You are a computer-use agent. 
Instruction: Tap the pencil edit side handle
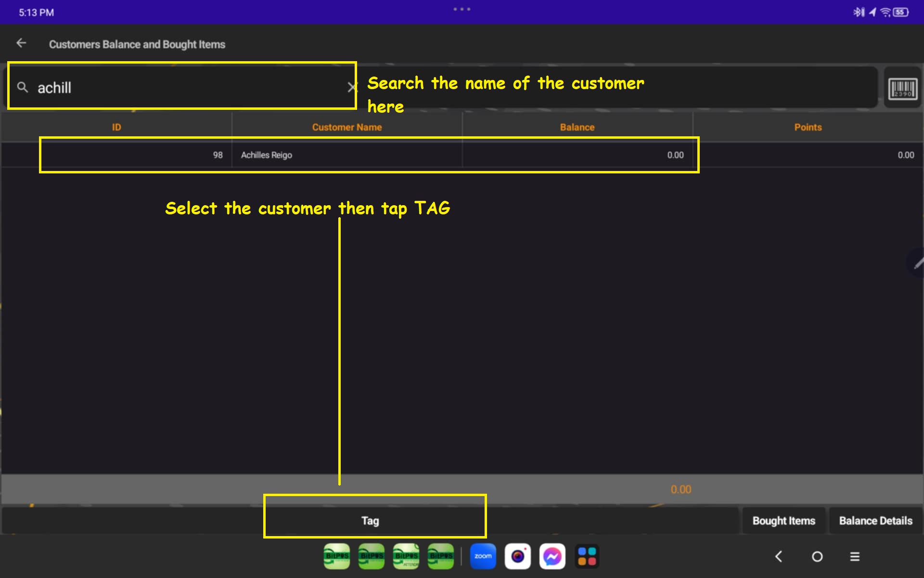pyautogui.click(x=917, y=263)
